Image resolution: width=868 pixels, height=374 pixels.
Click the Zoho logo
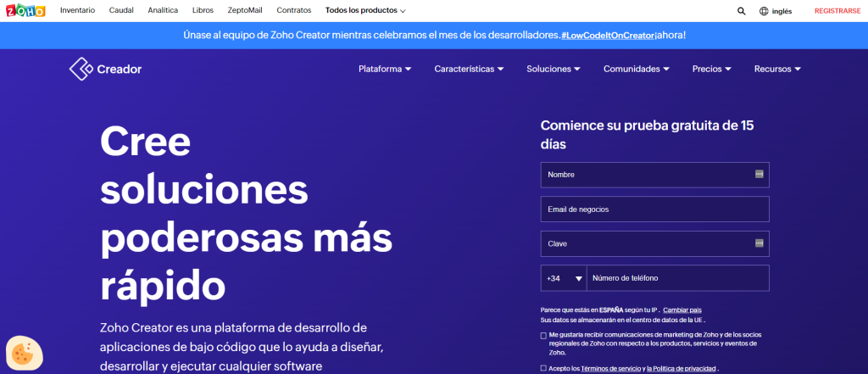coord(25,10)
